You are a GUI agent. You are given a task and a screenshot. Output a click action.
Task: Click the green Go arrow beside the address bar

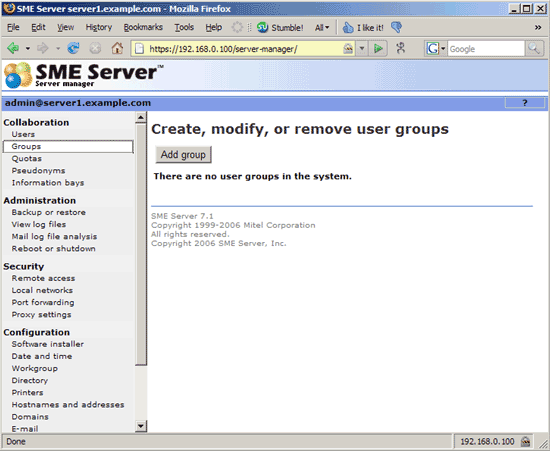[378, 48]
